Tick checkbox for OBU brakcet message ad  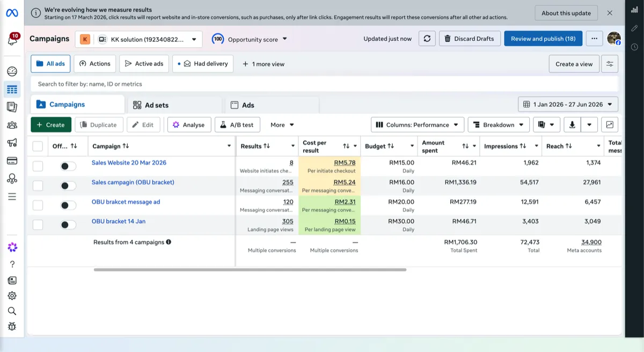(x=38, y=206)
